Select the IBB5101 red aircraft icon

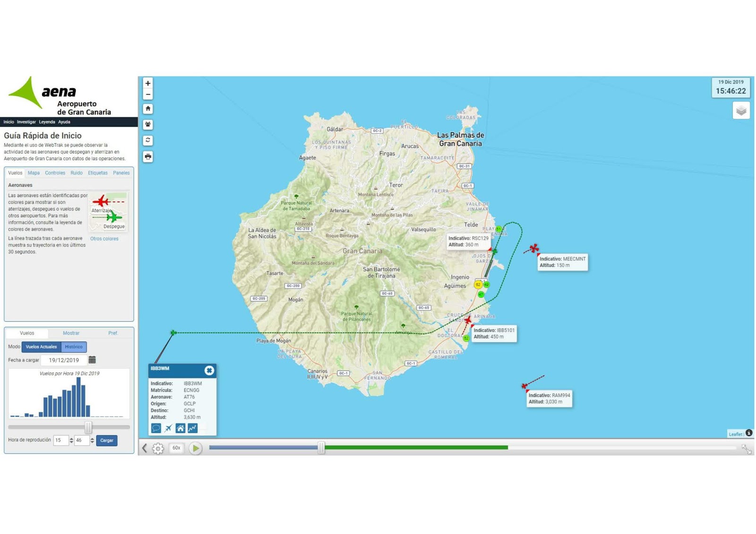point(468,320)
